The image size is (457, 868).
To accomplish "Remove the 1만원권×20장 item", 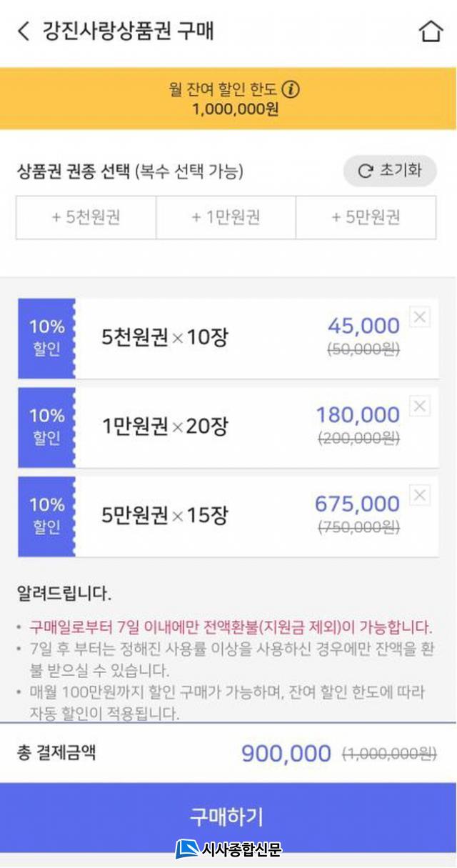I will pos(420,406).
